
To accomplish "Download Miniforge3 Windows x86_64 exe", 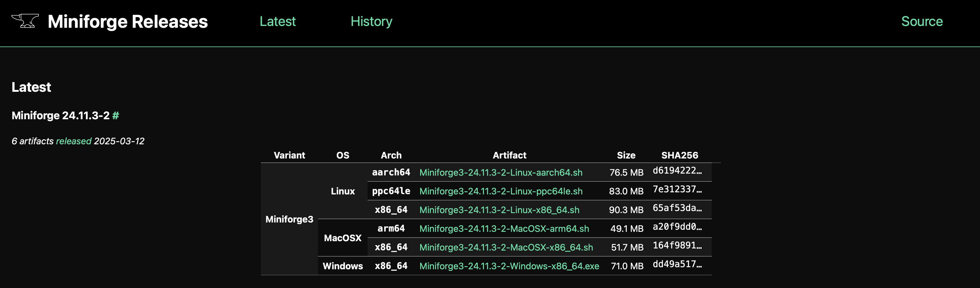I will click(x=509, y=266).
